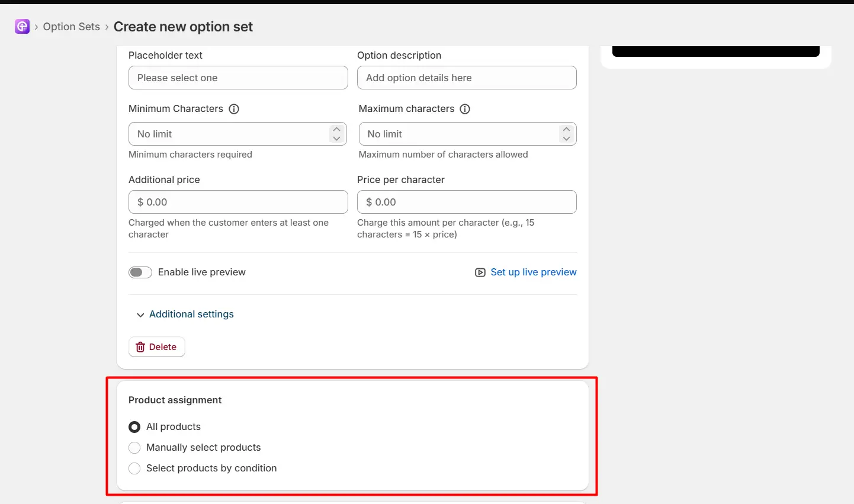The height and width of the screenshot is (504, 854).
Task: Toggle the Enable live preview switch
Action: (140, 272)
